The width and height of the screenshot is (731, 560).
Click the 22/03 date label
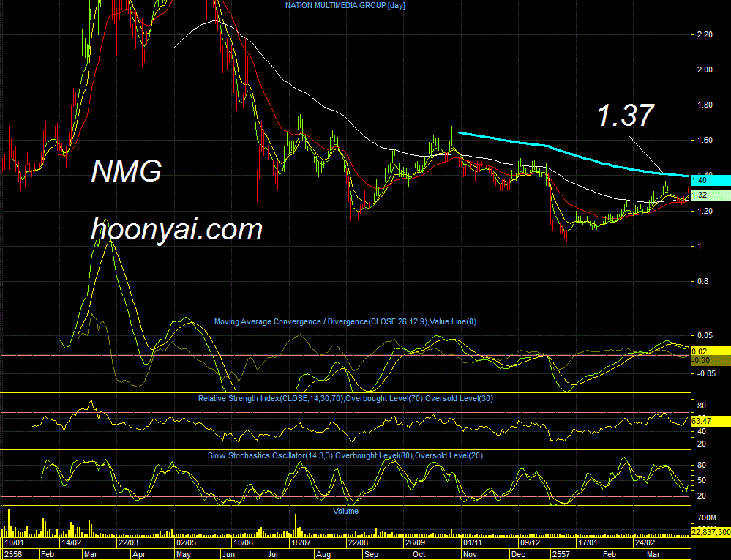click(x=128, y=543)
